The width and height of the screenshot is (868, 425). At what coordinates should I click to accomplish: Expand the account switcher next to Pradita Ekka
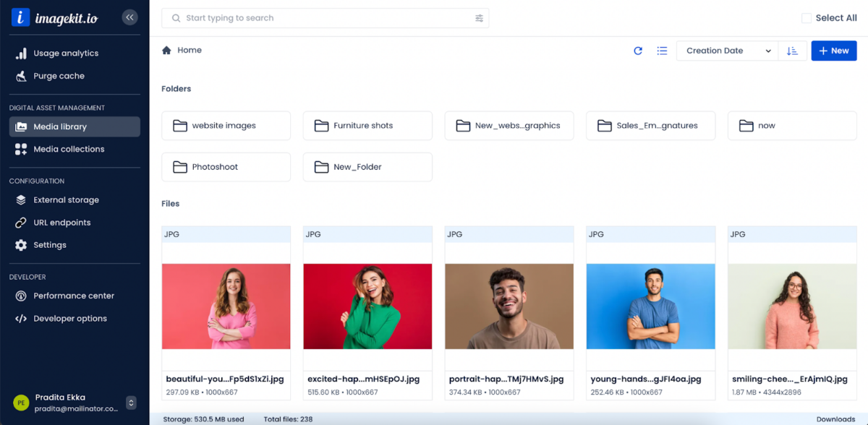click(x=131, y=403)
